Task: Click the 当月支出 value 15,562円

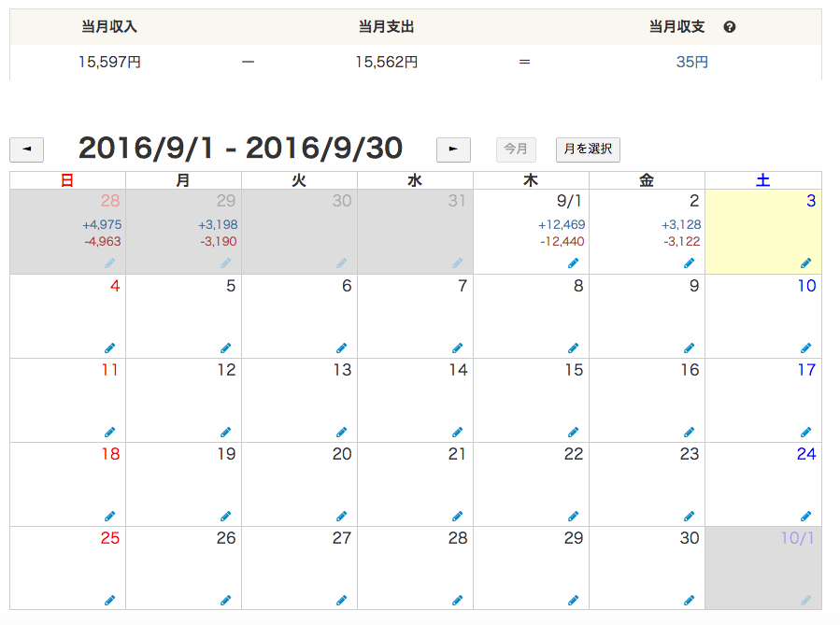Action: click(x=386, y=62)
